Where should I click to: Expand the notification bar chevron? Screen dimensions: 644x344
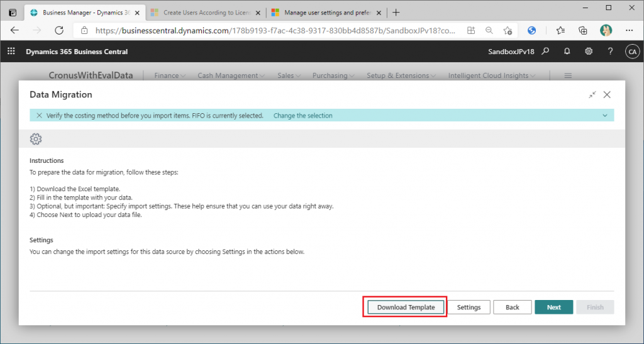coord(605,115)
